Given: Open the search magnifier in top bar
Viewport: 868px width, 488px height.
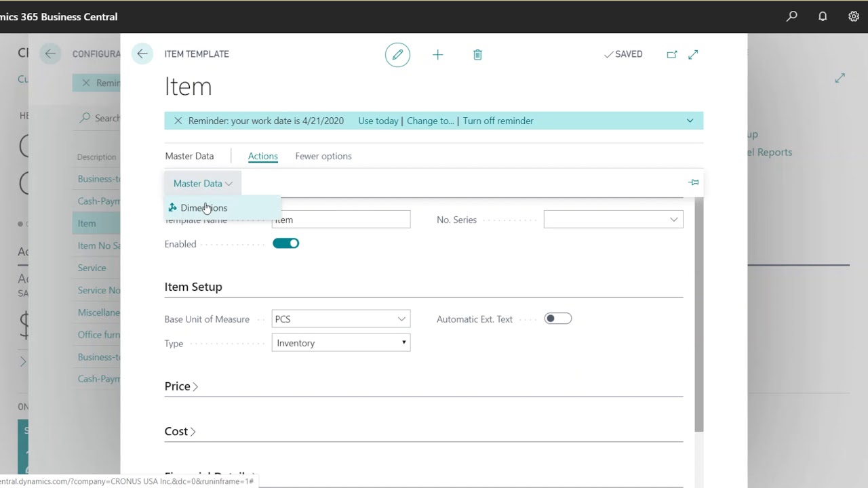Looking at the screenshot, I should pyautogui.click(x=791, y=16).
